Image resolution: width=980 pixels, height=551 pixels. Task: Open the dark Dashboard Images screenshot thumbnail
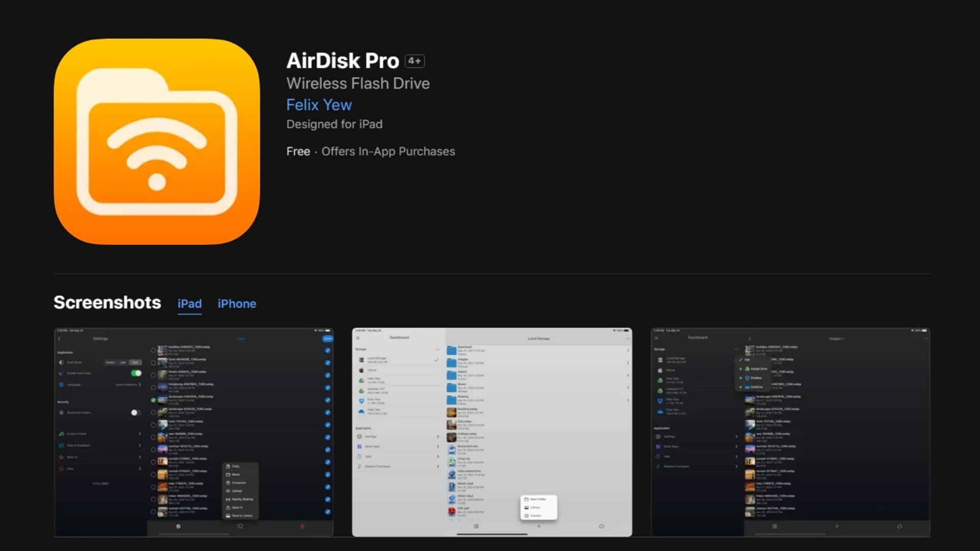click(791, 432)
